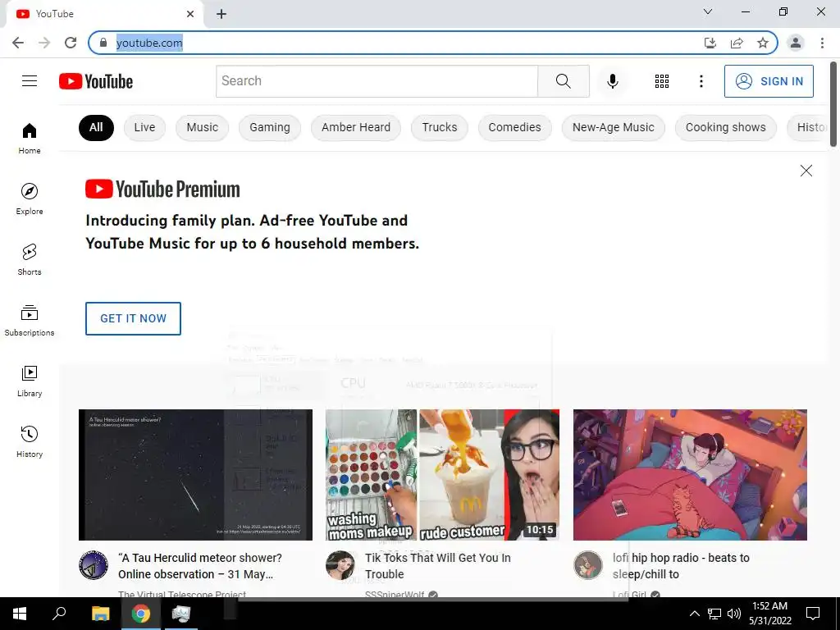This screenshot has width=840, height=630.
Task: Open Windows taskbar search
Action: pyautogui.click(x=59, y=614)
